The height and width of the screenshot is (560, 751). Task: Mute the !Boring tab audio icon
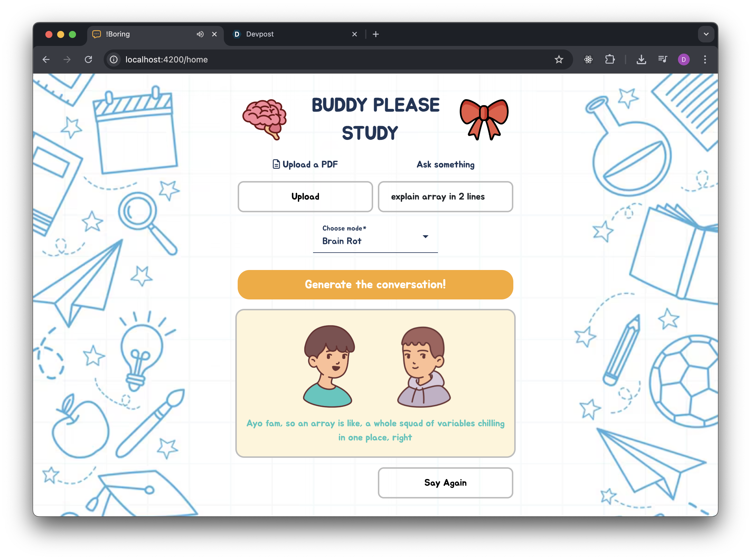tap(200, 34)
